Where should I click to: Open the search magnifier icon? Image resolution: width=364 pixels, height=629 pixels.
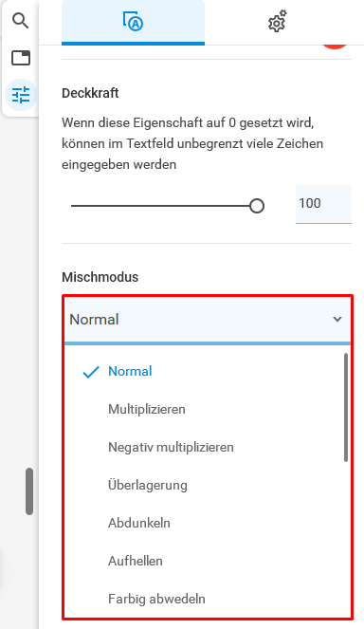pyautogui.click(x=21, y=21)
